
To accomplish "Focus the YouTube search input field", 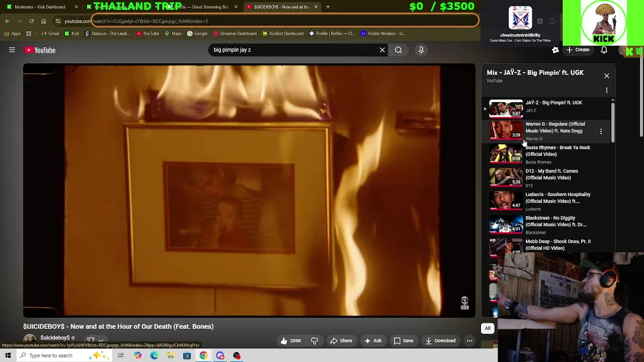I will coord(294,50).
